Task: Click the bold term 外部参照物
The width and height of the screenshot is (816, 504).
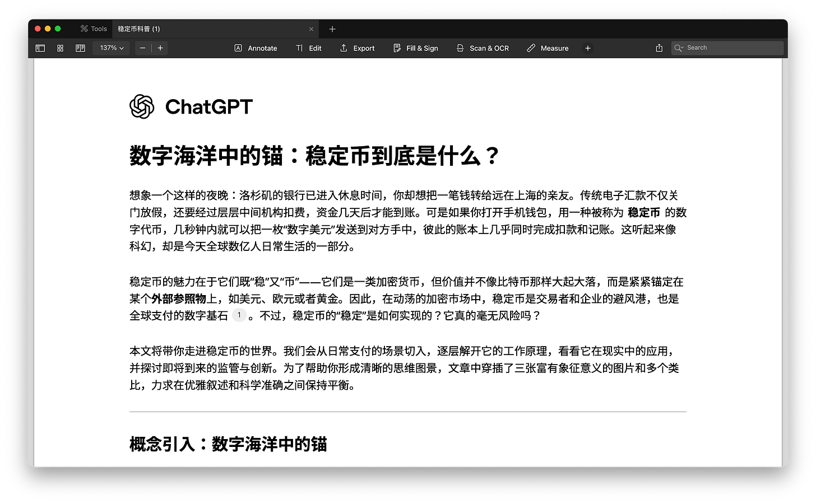Action: pos(179,299)
